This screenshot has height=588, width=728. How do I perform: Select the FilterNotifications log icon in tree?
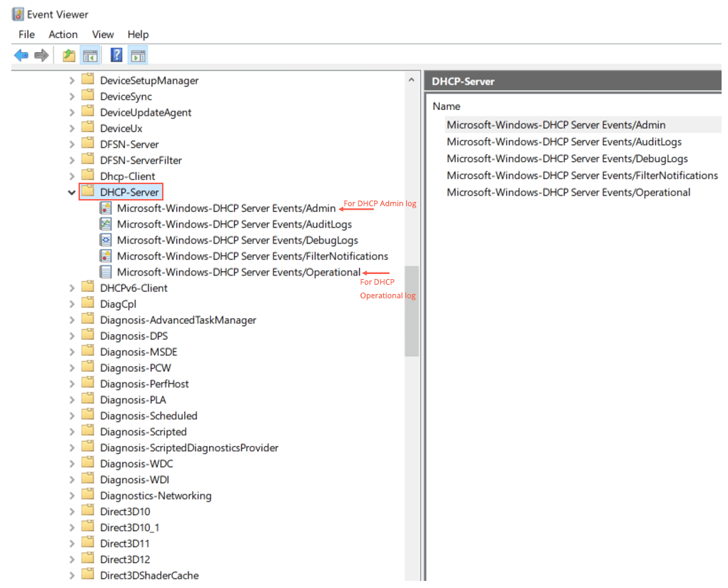coord(106,256)
